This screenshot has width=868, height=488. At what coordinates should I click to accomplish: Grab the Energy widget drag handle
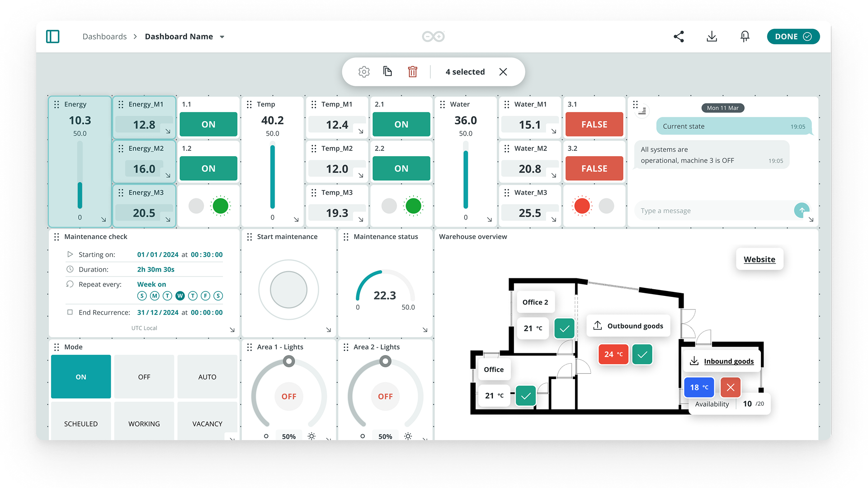click(x=57, y=104)
